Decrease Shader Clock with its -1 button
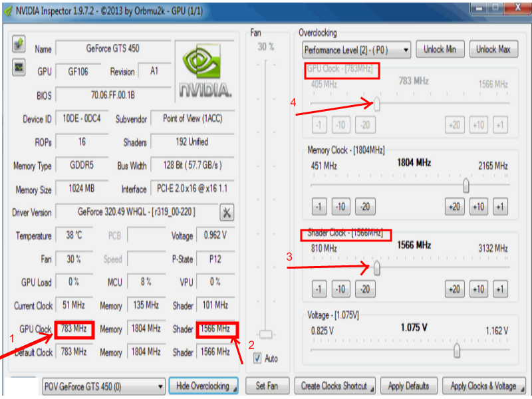This screenshot has height=399, width=532. tap(319, 289)
